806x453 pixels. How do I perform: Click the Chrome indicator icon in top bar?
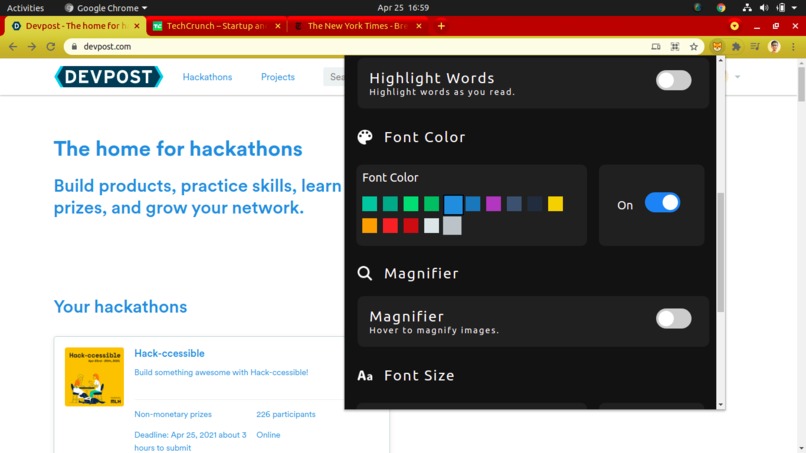coord(721,8)
